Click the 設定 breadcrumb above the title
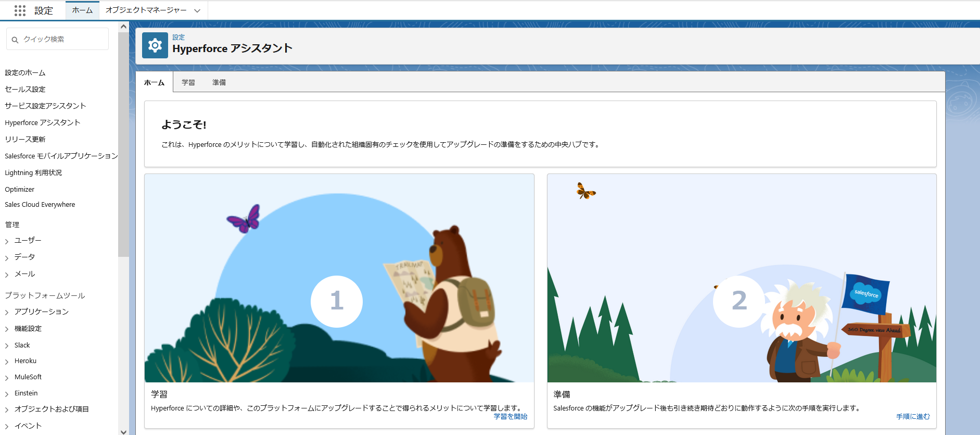This screenshot has width=980, height=435. 179,37
